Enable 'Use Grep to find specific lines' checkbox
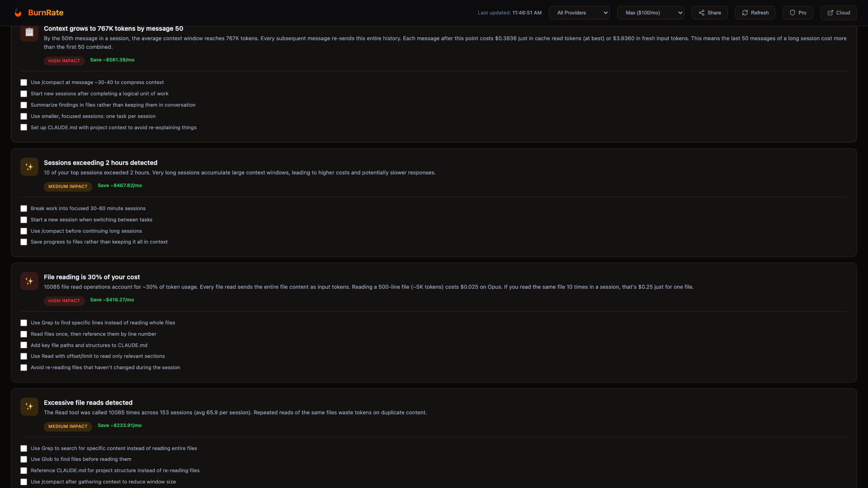 click(x=24, y=323)
